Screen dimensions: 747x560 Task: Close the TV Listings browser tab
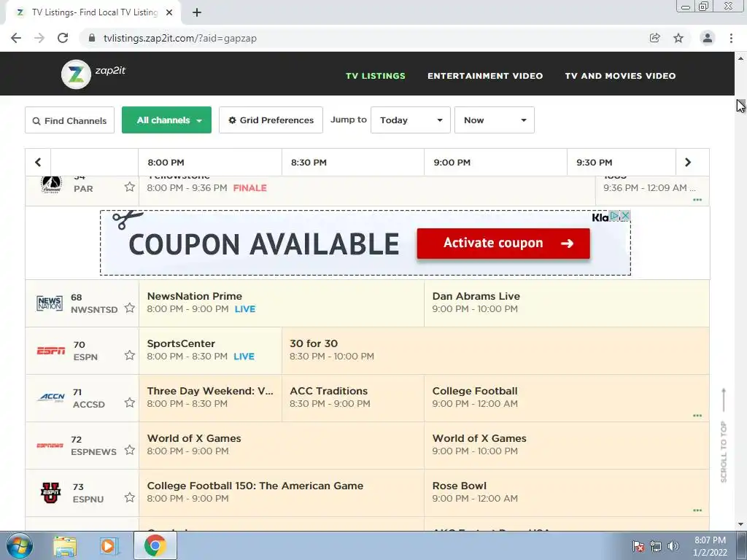click(169, 12)
